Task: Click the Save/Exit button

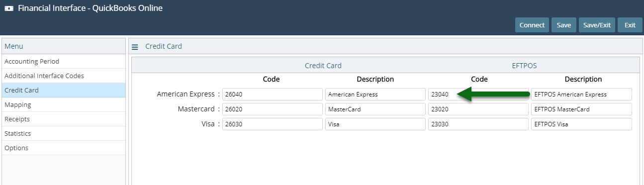Action: [597, 25]
